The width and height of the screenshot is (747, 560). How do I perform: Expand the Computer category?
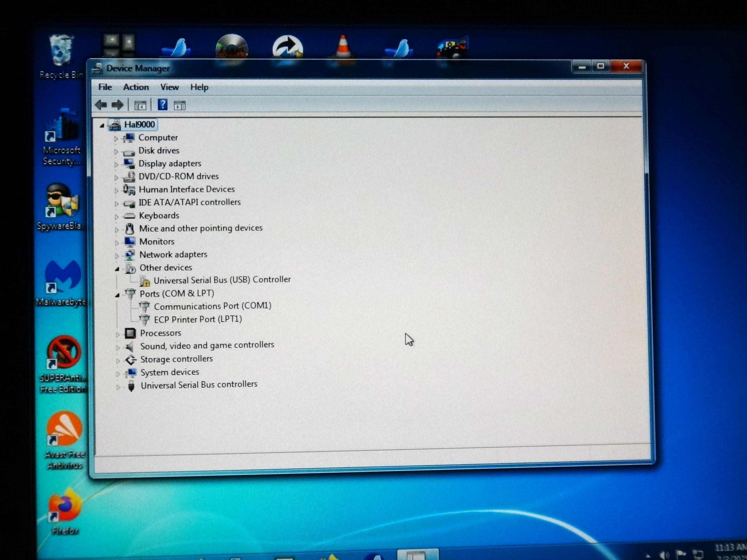click(116, 138)
